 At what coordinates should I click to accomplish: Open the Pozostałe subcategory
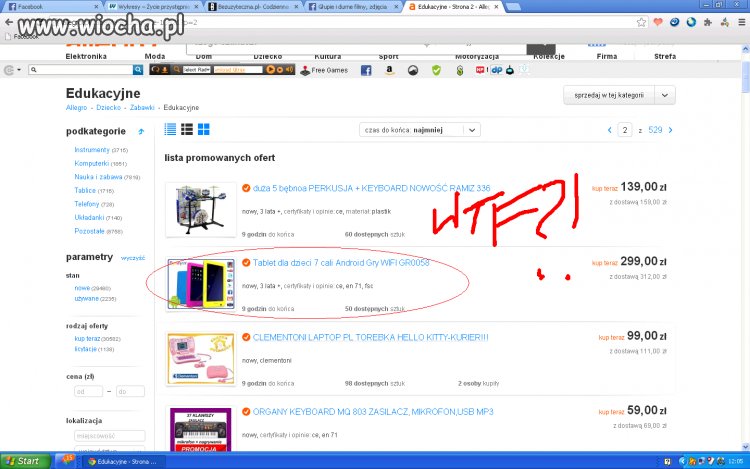pos(89,231)
